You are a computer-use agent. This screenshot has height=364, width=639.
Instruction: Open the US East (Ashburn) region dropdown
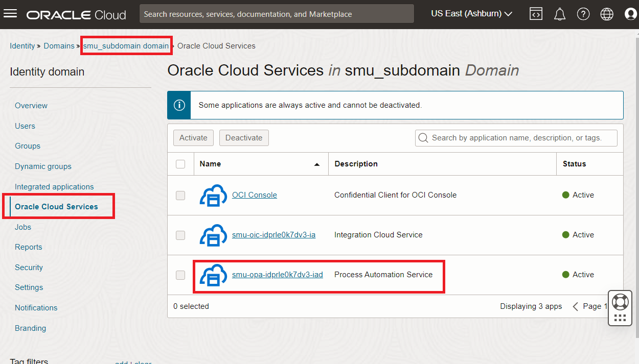[470, 14]
